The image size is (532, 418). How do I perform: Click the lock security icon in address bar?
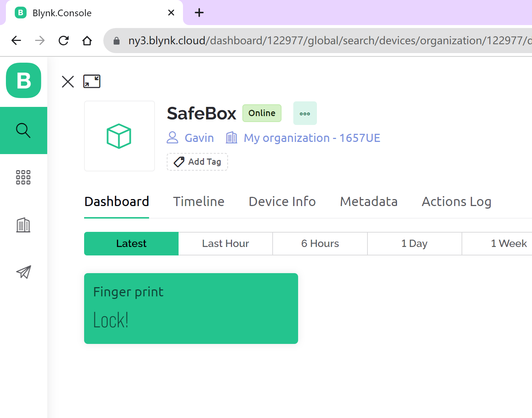[x=117, y=41]
